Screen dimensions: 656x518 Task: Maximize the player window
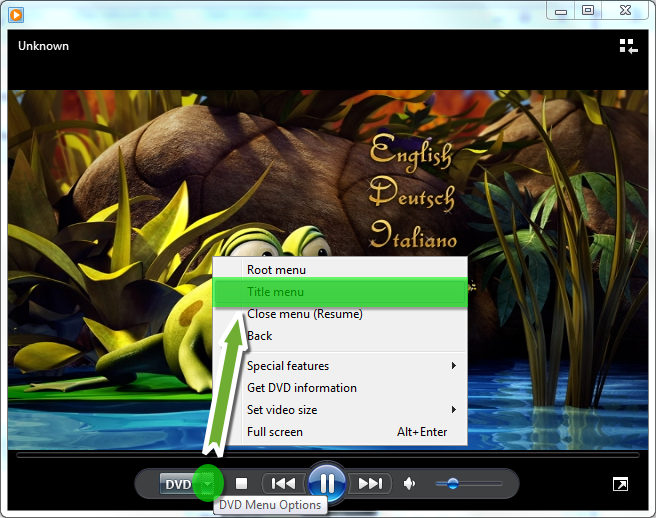point(588,10)
